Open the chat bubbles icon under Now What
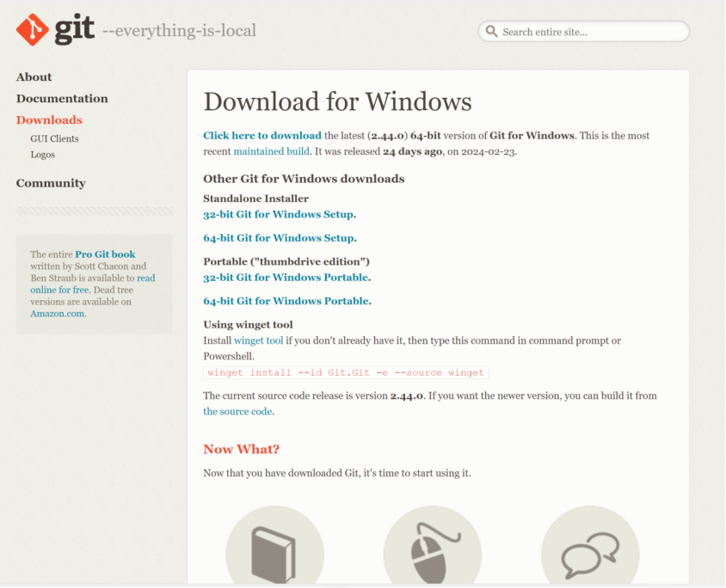726x588 pixels. point(590,545)
